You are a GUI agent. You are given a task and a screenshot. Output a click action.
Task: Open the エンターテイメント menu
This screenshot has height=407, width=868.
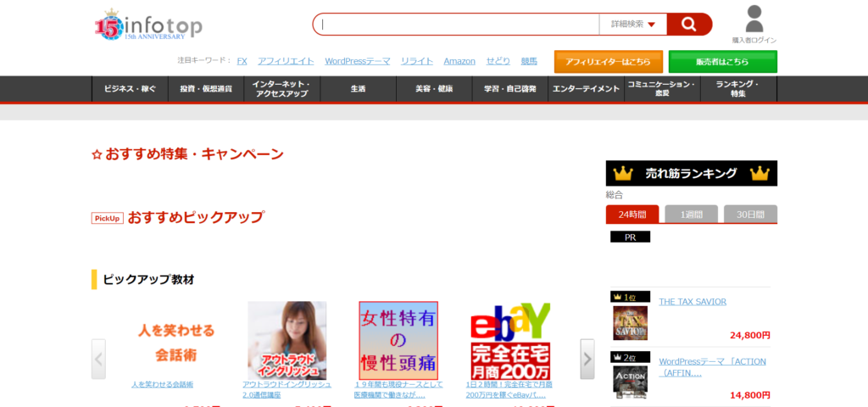click(587, 88)
